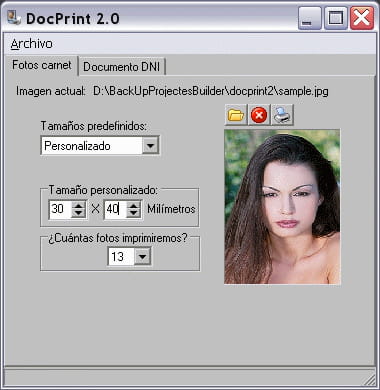380x390 pixels.
Task: Decrease width value with down arrow
Action: point(78,213)
